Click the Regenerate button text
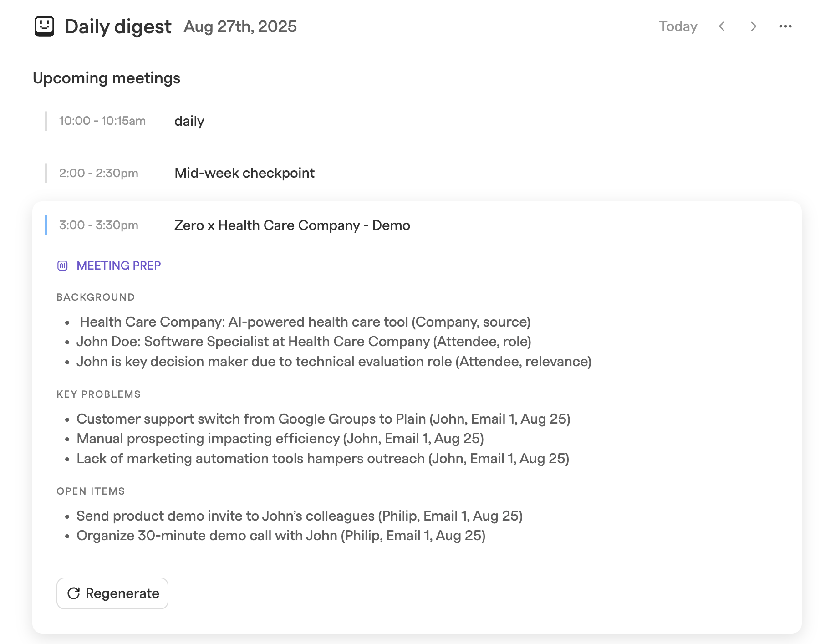The width and height of the screenshot is (825, 644). pyautogui.click(x=122, y=593)
